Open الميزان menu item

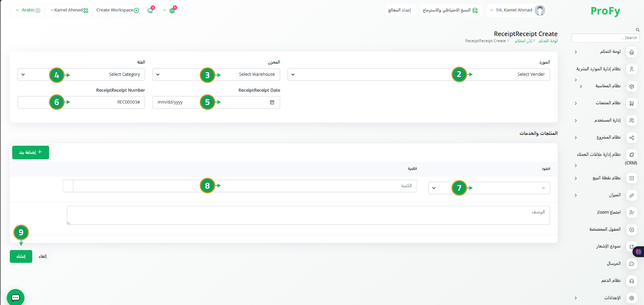pos(615,195)
